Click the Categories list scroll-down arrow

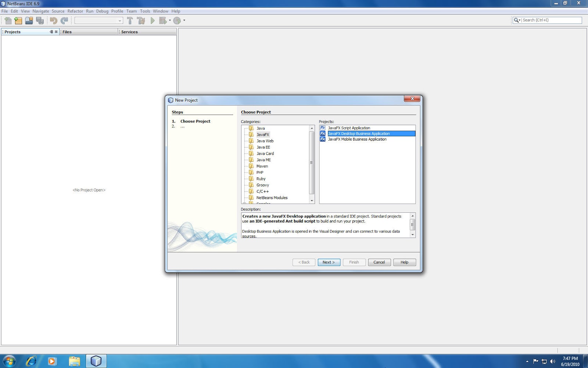tap(312, 201)
